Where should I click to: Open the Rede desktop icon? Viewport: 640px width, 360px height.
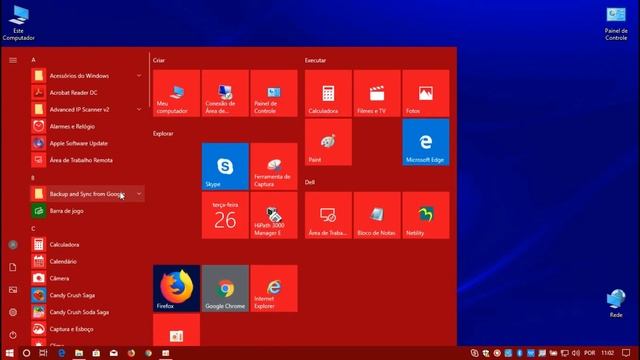tap(616, 303)
